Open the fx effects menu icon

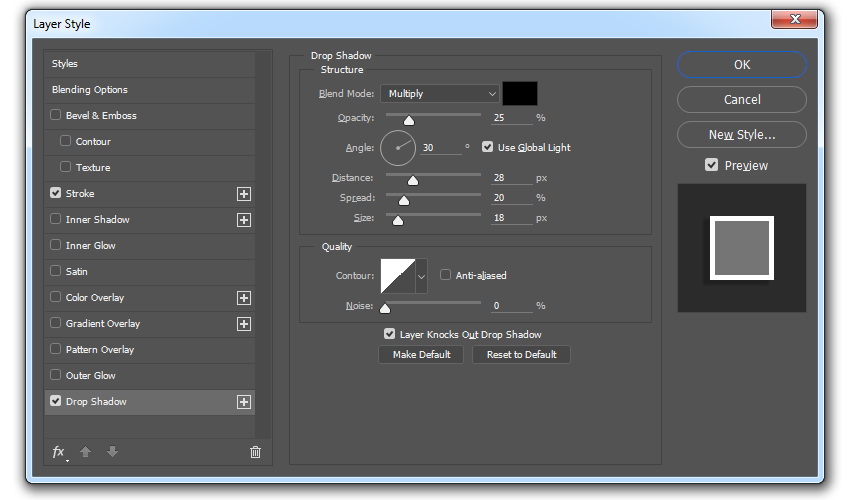point(59,452)
